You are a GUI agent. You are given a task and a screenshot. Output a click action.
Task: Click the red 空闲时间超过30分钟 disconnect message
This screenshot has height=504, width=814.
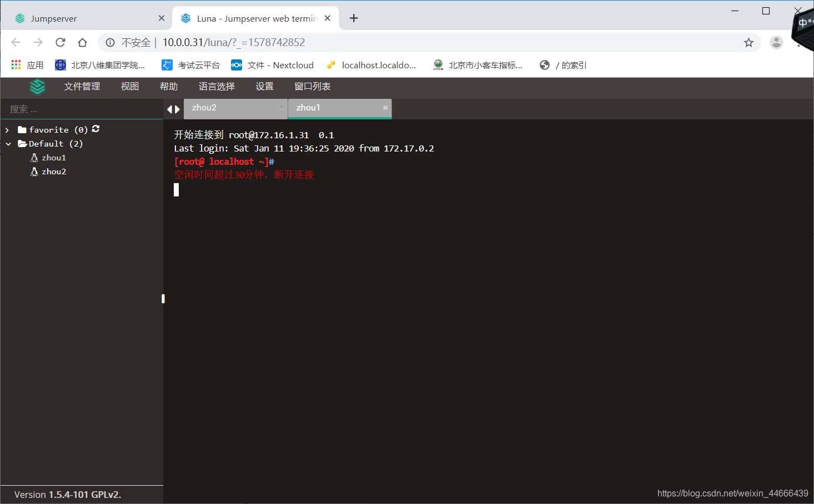click(x=244, y=175)
